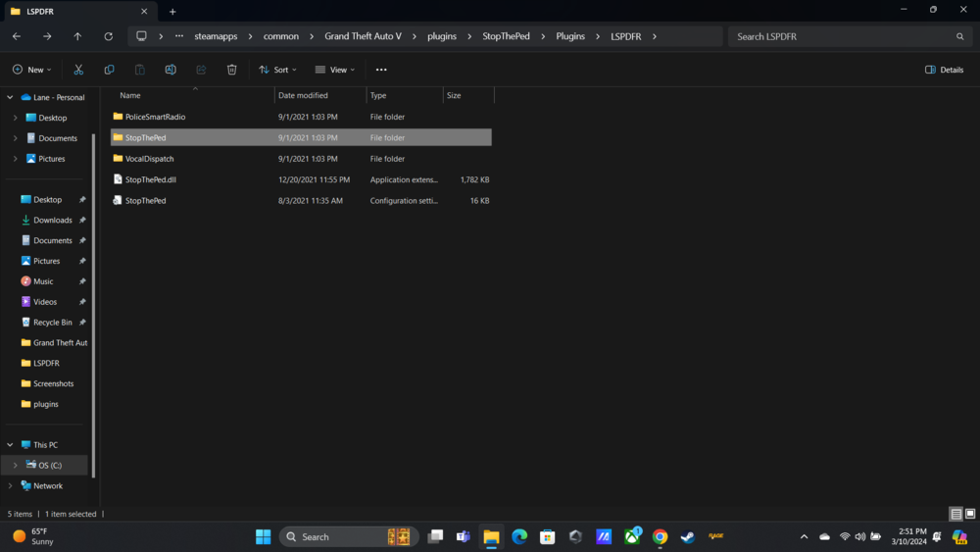Navigate to StopThePed breadcrumb
This screenshot has width=980, height=552.
click(x=506, y=36)
